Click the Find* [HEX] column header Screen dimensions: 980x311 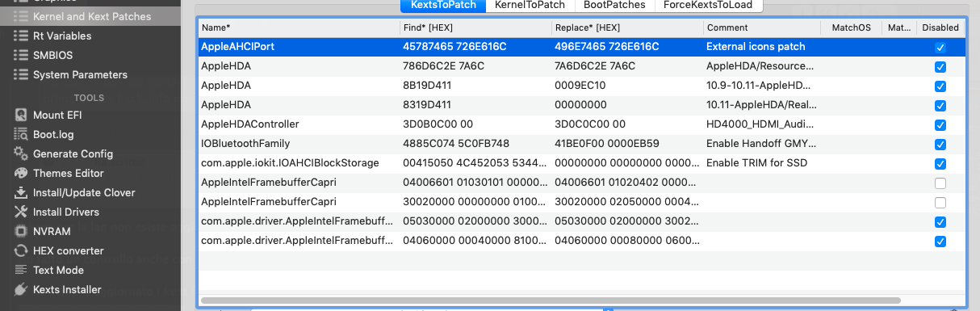pos(475,27)
